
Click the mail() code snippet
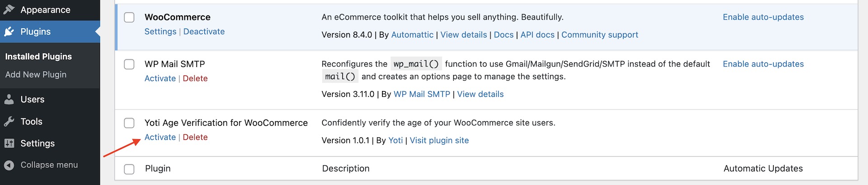pos(340,77)
